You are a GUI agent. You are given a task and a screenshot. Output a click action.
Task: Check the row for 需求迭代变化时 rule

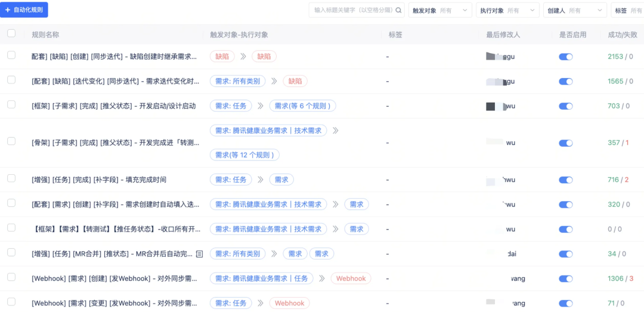11,80
